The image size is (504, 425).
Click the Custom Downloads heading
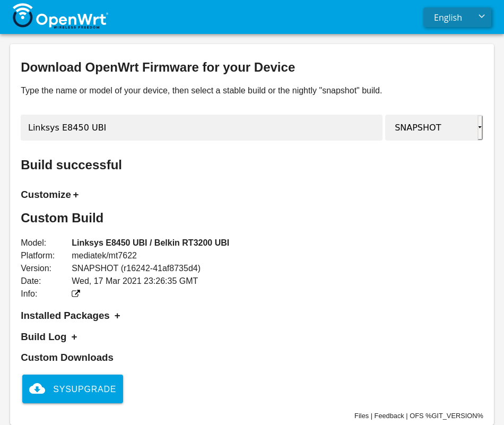point(67,358)
